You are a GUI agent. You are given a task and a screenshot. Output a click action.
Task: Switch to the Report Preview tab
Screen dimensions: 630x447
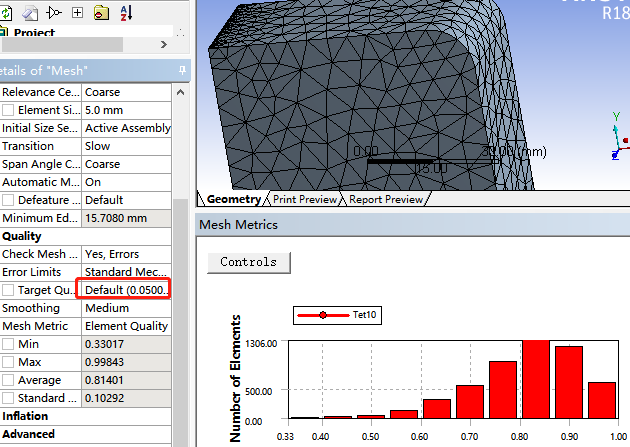[386, 199]
